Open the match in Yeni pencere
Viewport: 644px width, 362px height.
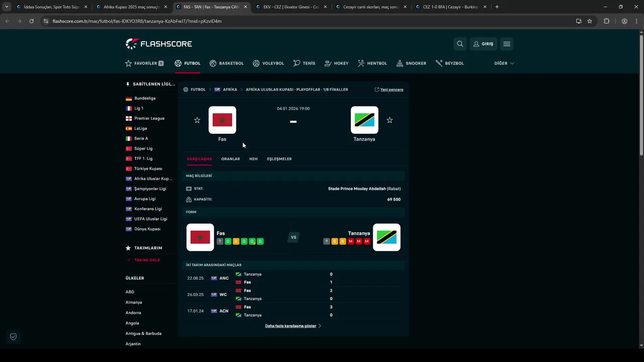pyautogui.click(x=389, y=89)
